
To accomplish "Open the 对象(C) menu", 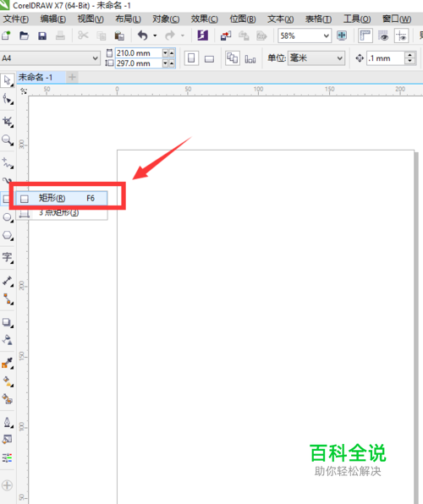I will [166, 19].
